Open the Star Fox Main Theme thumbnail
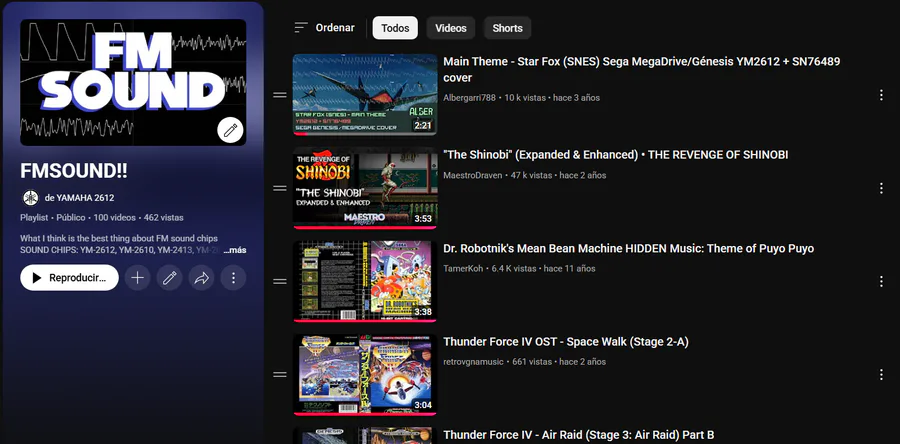The image size is (900, 444). point(365,95)
